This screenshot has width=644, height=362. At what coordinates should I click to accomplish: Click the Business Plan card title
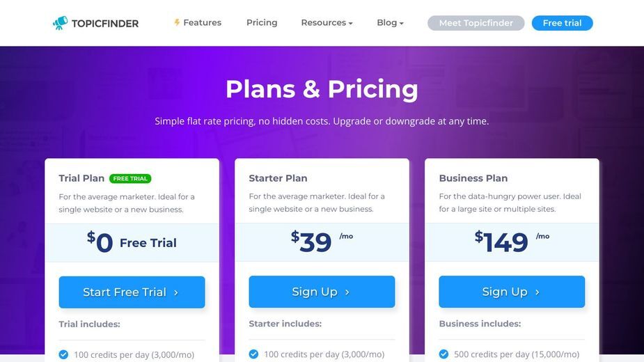(473, 178)
